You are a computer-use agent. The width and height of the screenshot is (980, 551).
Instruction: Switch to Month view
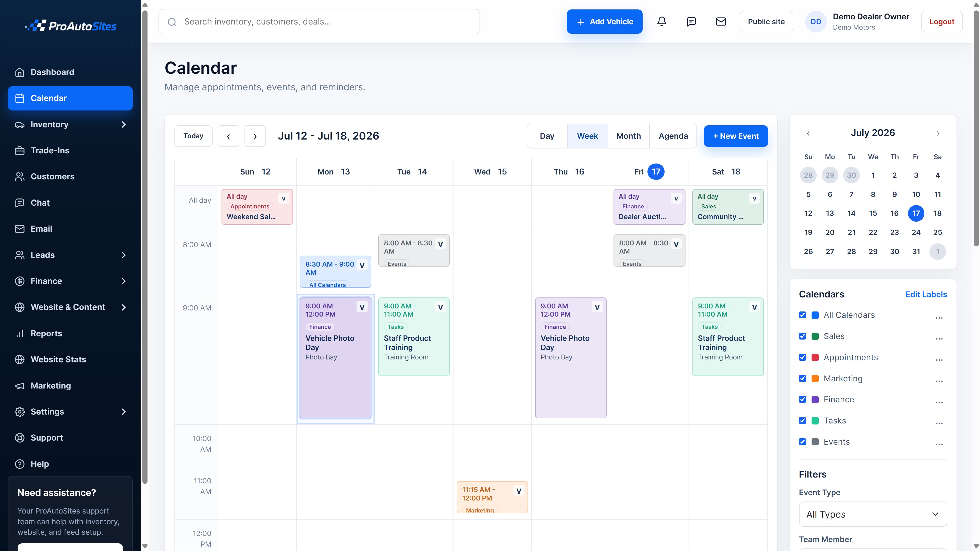[629, 136]
